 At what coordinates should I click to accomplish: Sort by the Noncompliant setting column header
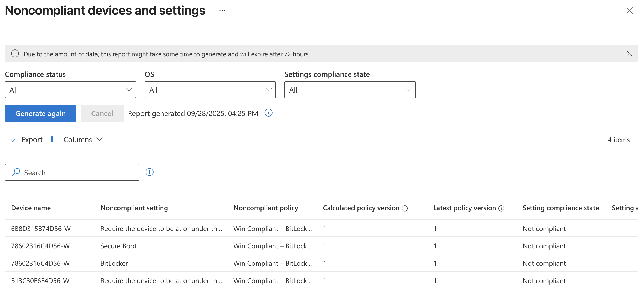click(134, 208)
